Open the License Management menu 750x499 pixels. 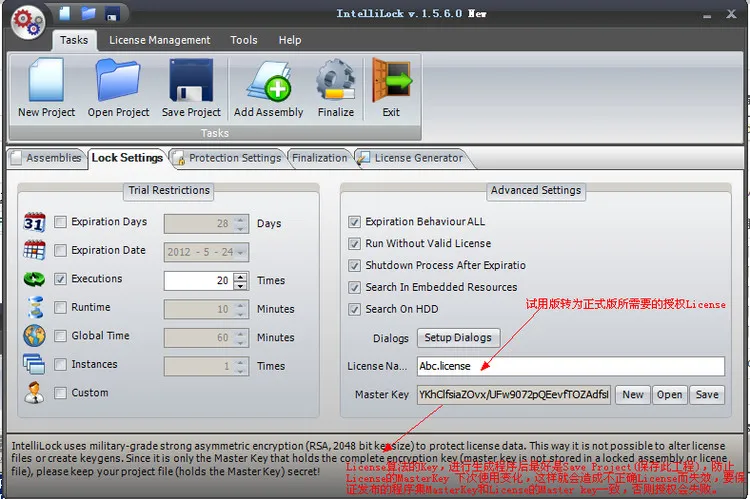coord(159,40)
